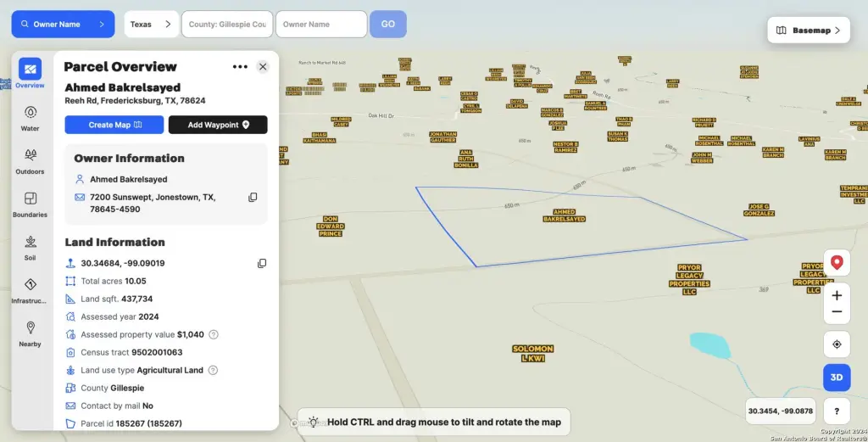Copy the owner mailing address
The height and width of the screenshot is (442, 868).
(253, 198)
